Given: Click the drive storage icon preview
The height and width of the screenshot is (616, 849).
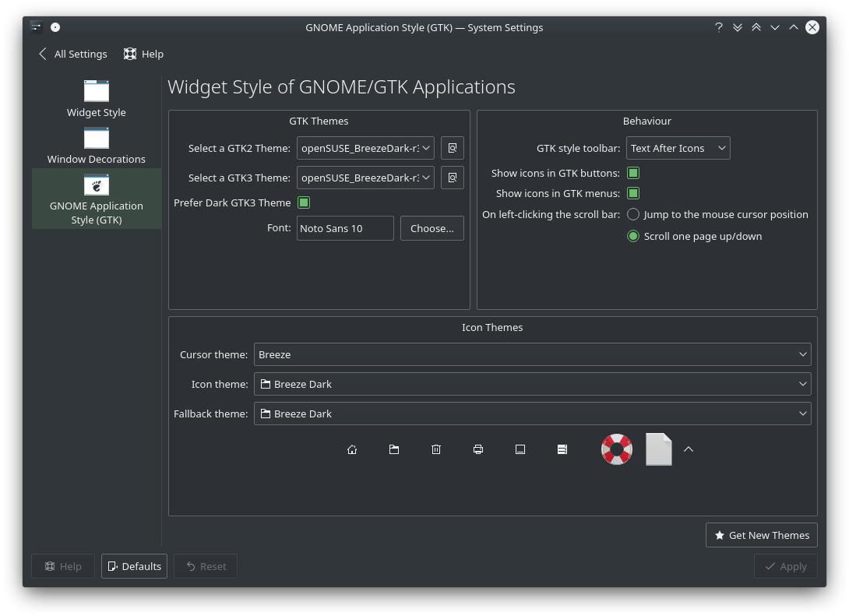Looking at the screenshot, I should 562,449.
